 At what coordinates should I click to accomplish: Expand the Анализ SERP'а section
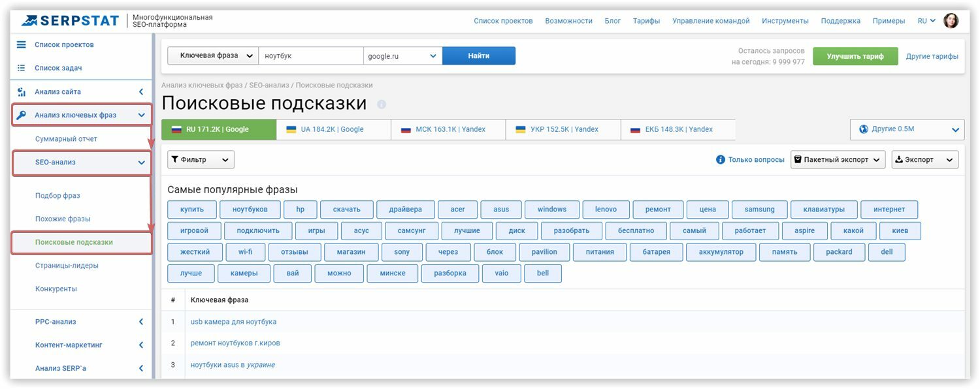coord(141,369)
